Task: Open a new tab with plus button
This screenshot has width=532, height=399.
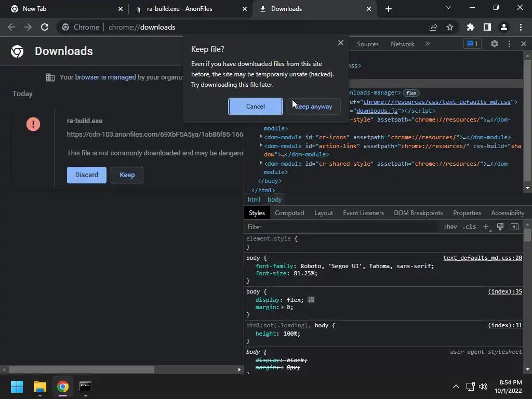Action: click(x=389, y=9)
